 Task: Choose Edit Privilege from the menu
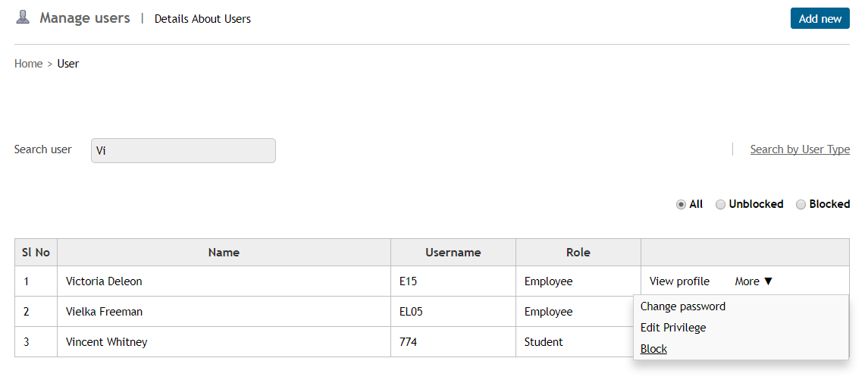click(x=672, y=328)
